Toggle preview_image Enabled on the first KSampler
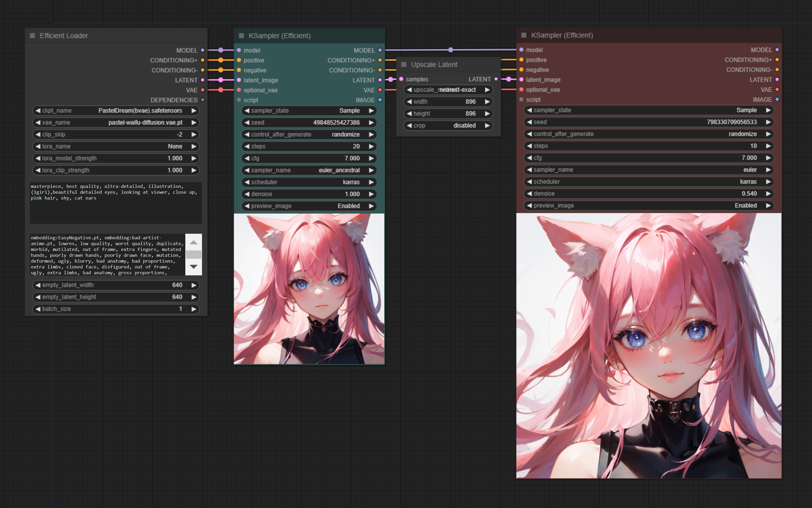 point(309,206)
